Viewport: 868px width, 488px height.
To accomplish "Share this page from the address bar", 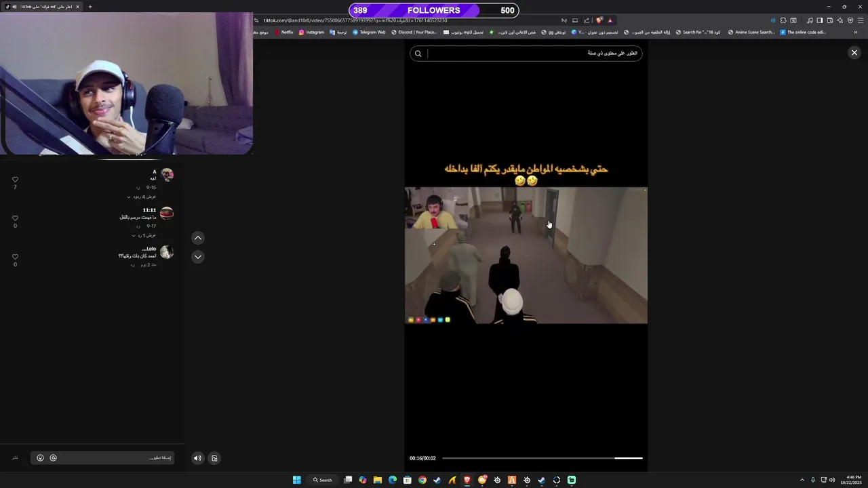I will 587,20.
